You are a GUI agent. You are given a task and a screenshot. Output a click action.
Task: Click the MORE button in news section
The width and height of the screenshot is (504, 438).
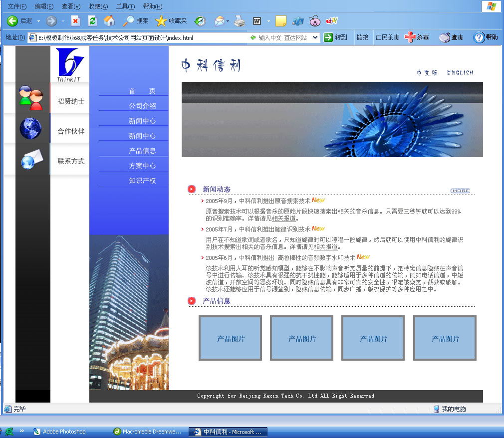pyautogui.click(x=460, y=191)
